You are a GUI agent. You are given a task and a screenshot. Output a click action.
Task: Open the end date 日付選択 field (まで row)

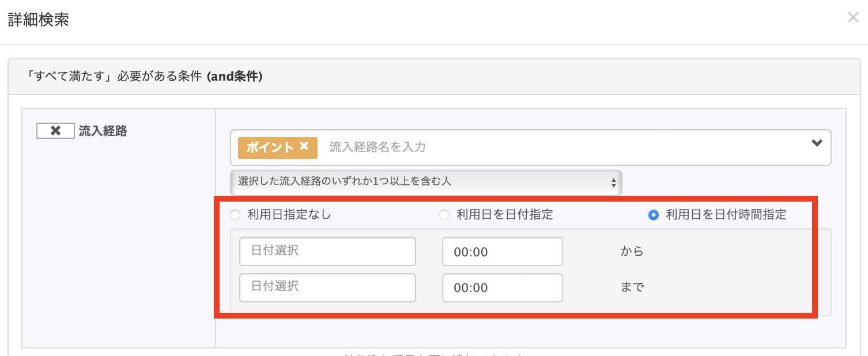327,287
